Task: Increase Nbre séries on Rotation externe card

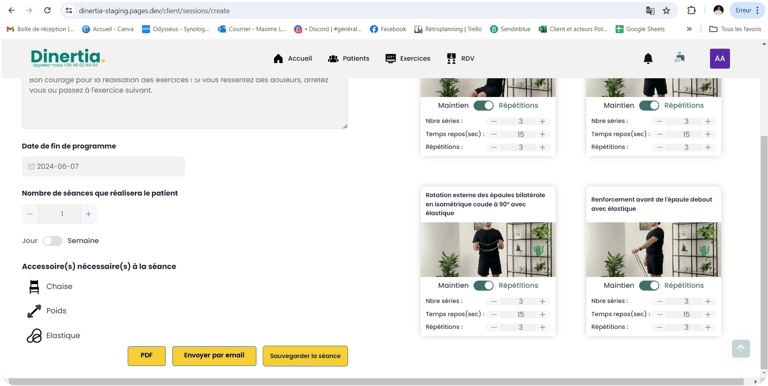Action: click(x=543, y=302)
